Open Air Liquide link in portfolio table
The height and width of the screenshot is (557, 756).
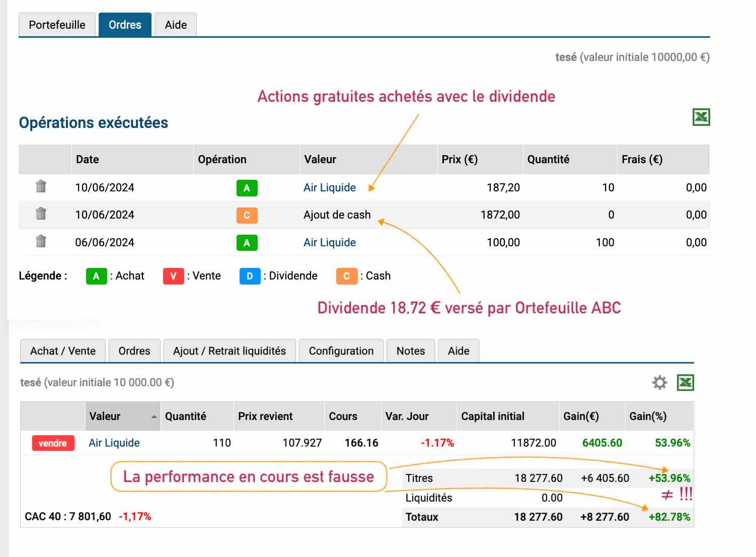tap(114, 443)
